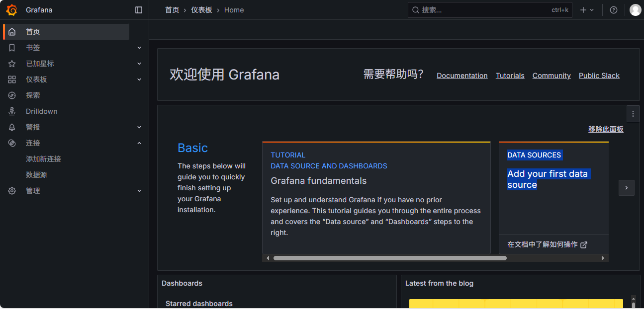Click the Grafana title in the sidebar
Screen dimensions: 644x309
[39, 10]
